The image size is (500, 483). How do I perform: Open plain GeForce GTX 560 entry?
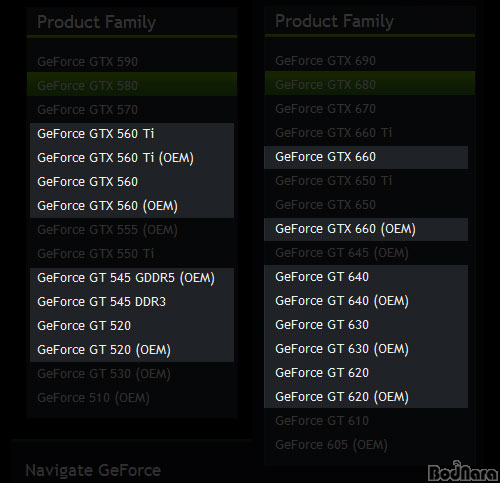click(x=87, y=182)
